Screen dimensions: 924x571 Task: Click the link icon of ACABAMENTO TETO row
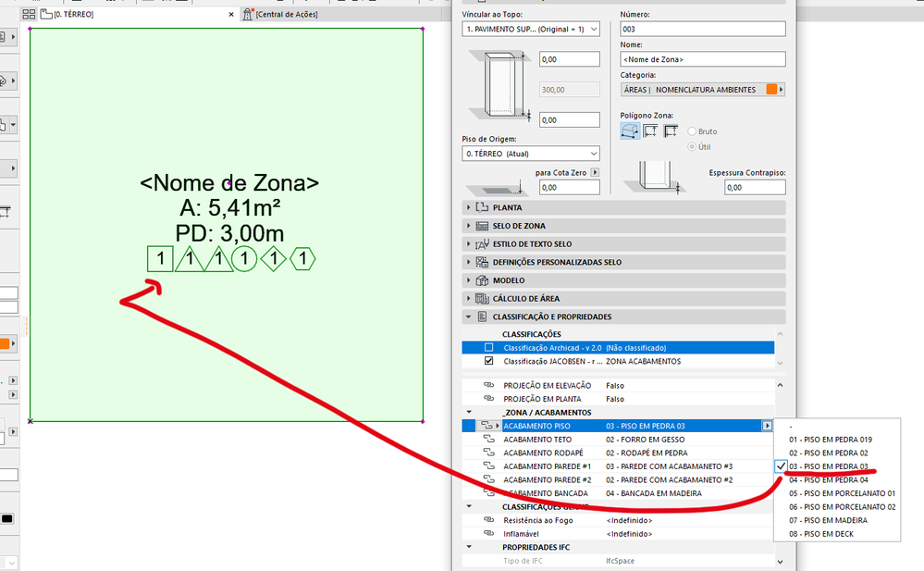[x=489, y=439]
